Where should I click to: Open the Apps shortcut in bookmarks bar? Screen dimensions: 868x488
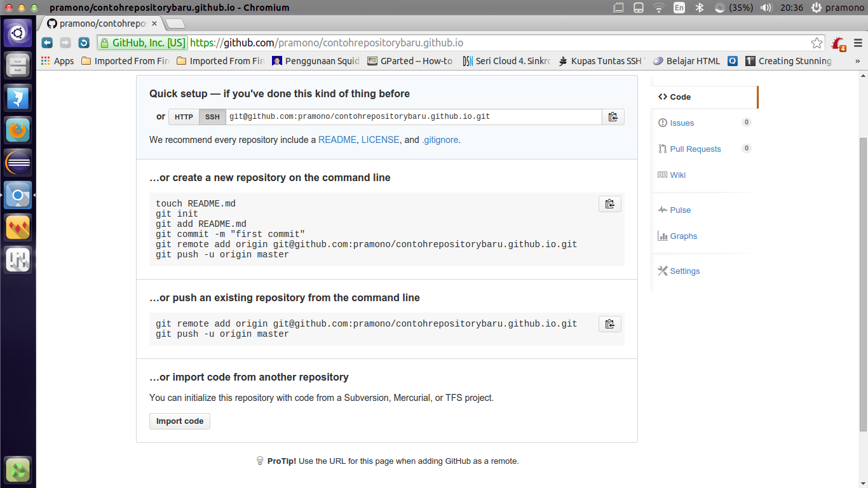[x=57, y=61]
